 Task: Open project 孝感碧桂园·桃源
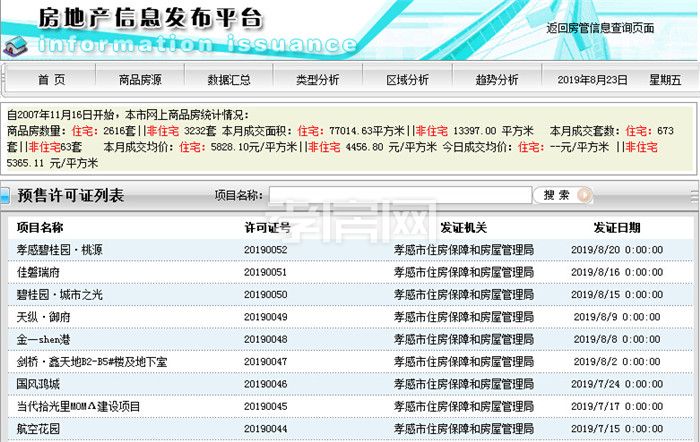point(60,250)
